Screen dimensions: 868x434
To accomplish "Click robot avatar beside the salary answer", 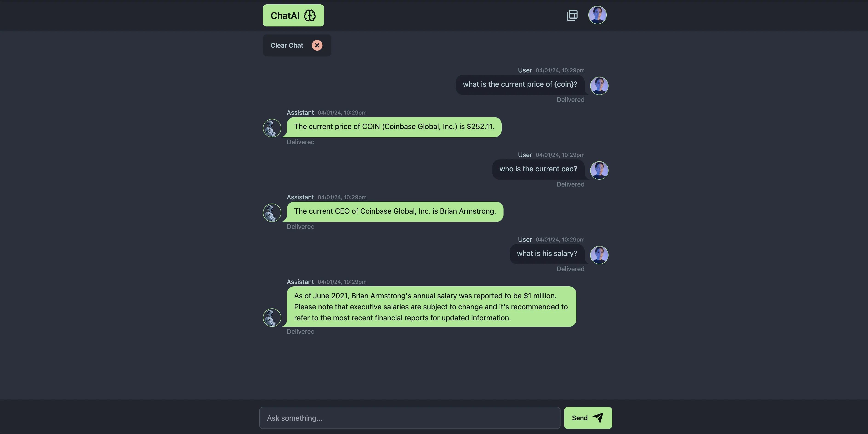I will coord(272,318).
